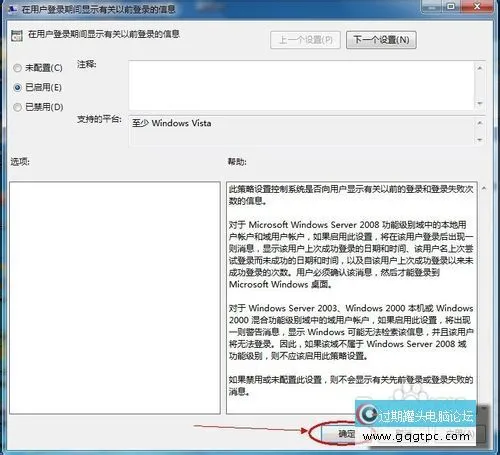
Task: Click the help text about Windows Server 2008
Action: [x=351, y=254]
